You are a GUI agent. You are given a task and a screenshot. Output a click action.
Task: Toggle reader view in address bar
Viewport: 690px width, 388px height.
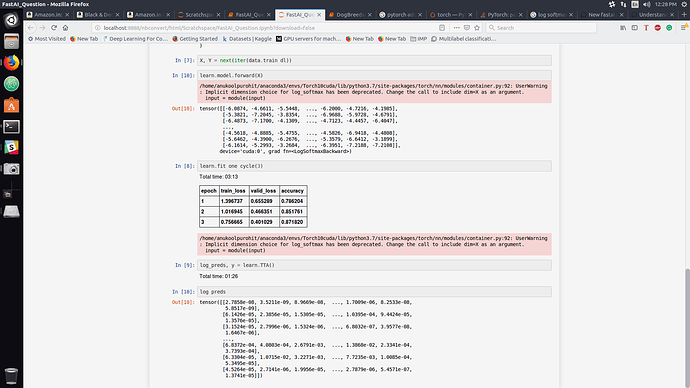pos(442,28)
